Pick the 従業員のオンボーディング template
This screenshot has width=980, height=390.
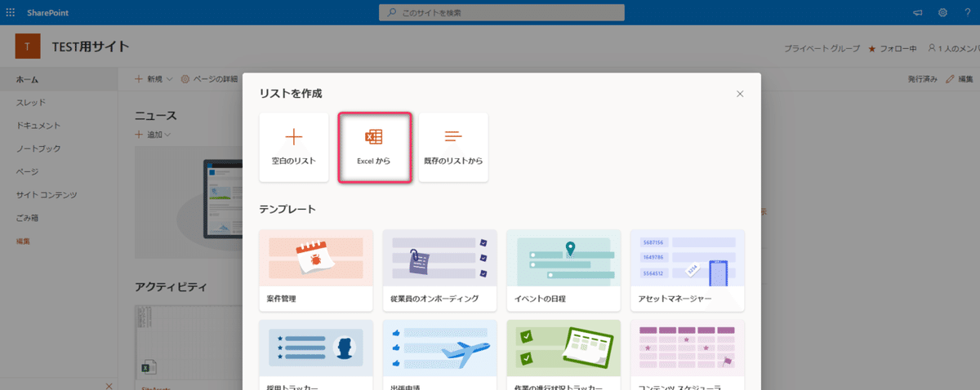[440, 270]
